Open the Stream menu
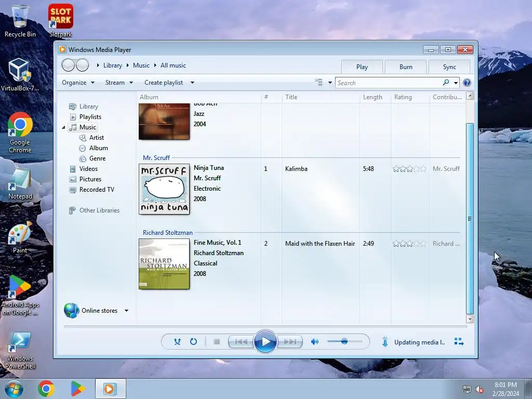 coord(119,83)
